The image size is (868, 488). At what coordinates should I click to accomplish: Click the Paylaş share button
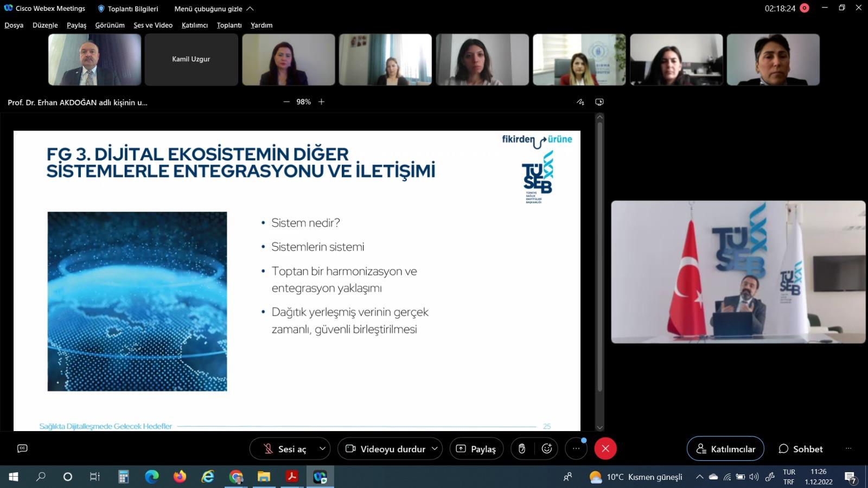point(476,449)
